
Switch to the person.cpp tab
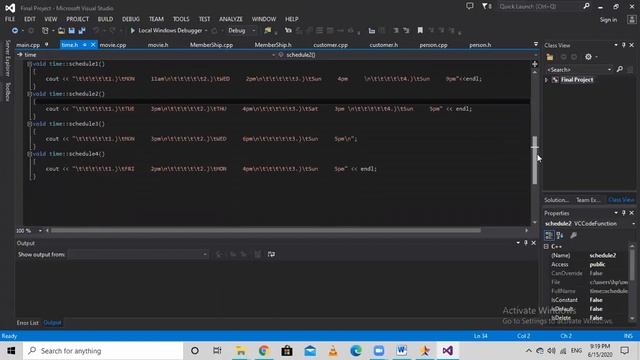433,45
